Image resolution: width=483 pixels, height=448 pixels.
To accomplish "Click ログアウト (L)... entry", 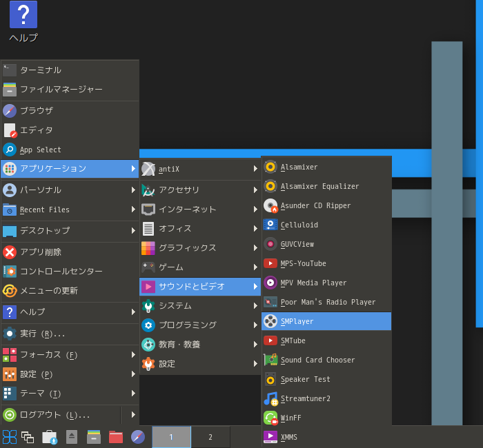I will (x=61, y=415).
